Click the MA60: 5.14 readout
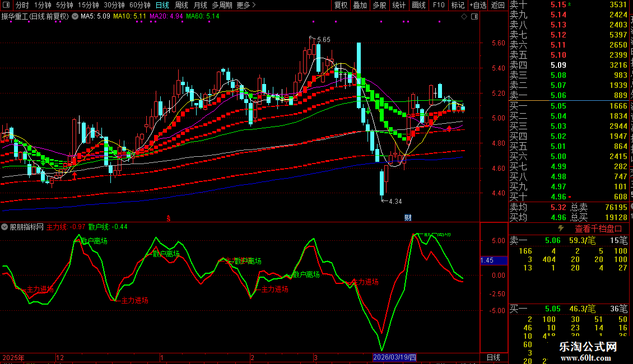This screenshot has width=633, height=364. click(203, 17)
